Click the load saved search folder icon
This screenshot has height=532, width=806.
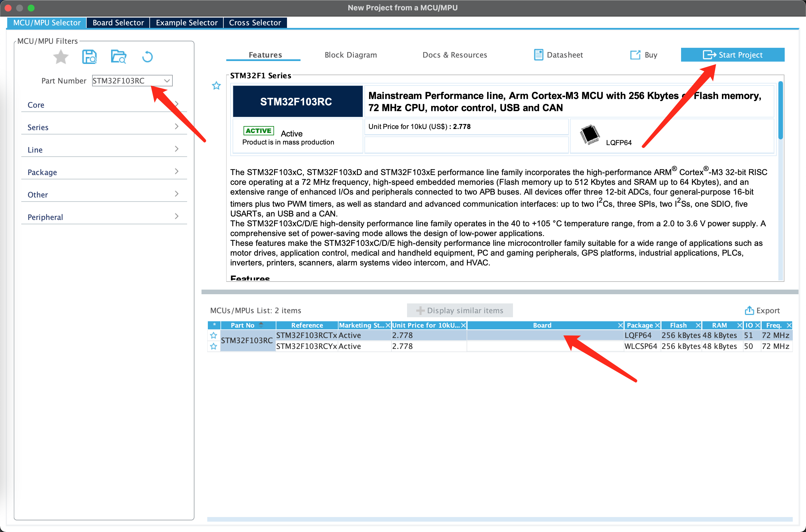click(118, 57)
